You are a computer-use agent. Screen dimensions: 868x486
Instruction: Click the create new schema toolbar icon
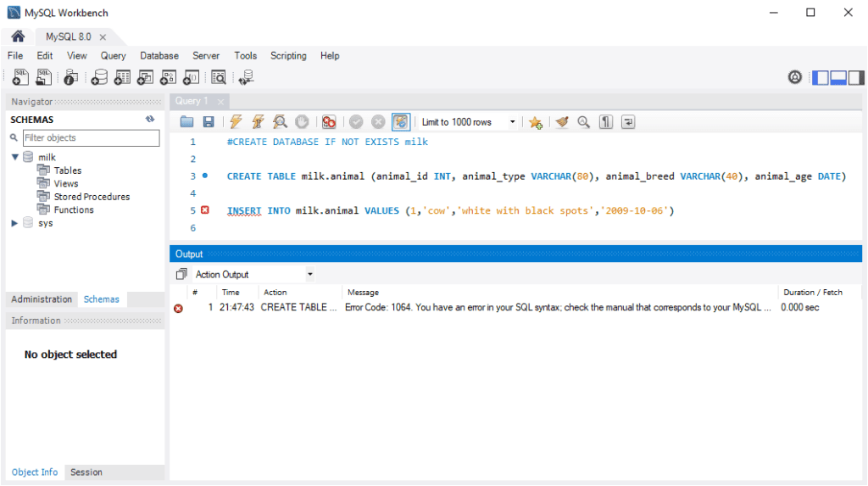click(x=99, y=77)
